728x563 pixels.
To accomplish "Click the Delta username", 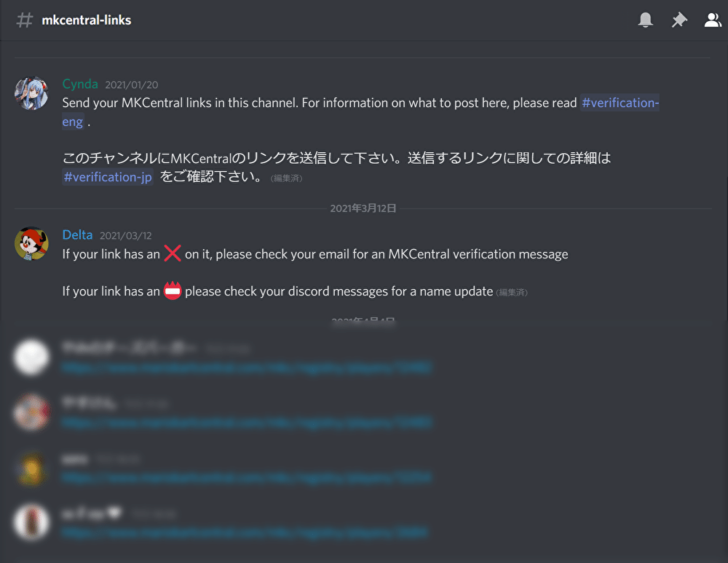I will pos(77,235).
